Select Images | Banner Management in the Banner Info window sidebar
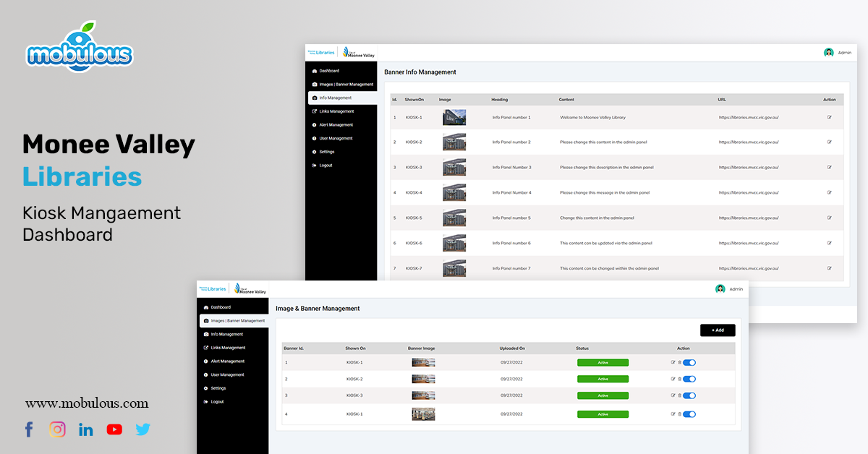Screen dimensions: 868x454 pyautogui.click(x=342, y=85)
